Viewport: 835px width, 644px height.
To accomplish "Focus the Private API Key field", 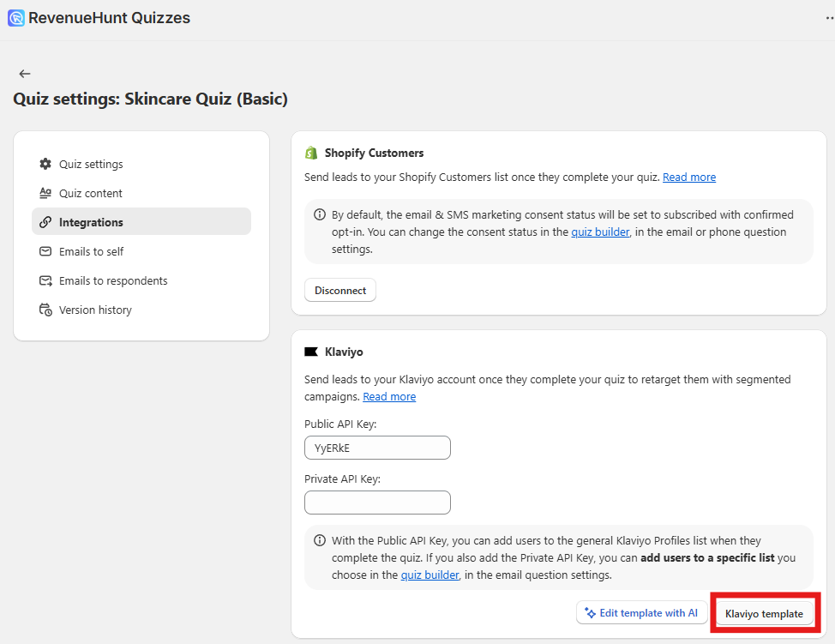I will [377, 503].
